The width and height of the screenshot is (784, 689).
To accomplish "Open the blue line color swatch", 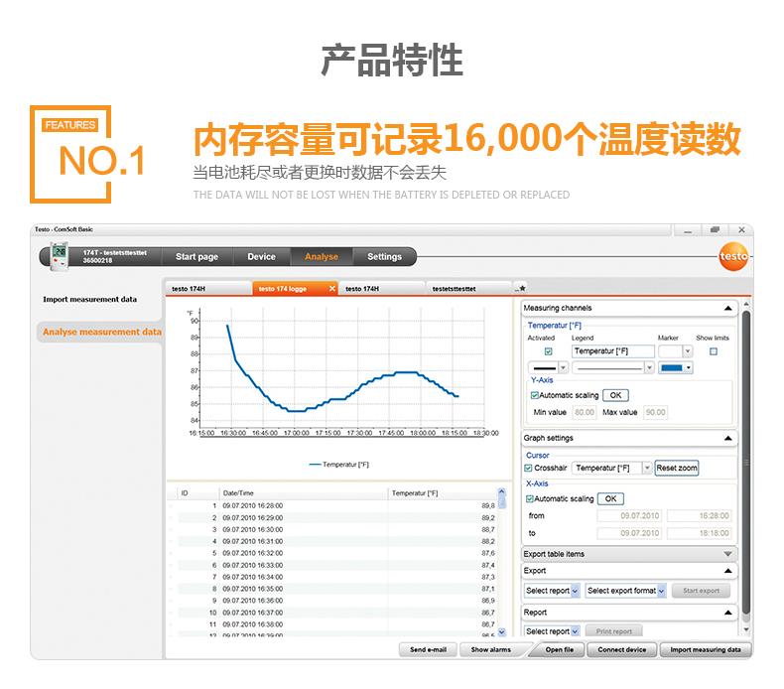I will (676, 368).
